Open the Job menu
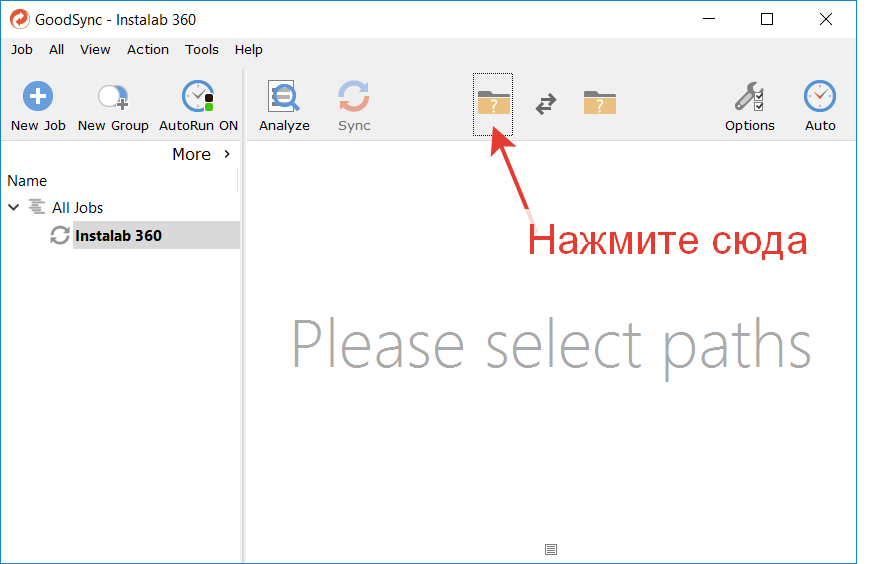This screenshot has width=871, height=564. 22,49
